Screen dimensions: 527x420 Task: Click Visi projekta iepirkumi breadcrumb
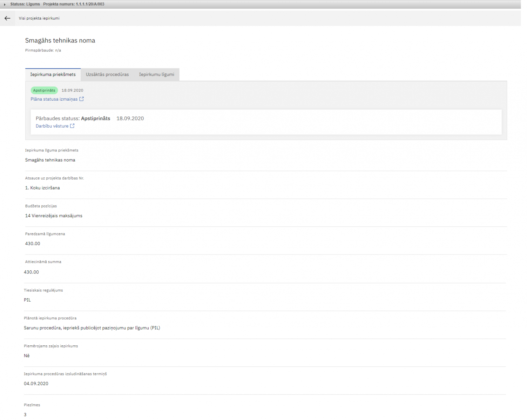pos(39,18)
